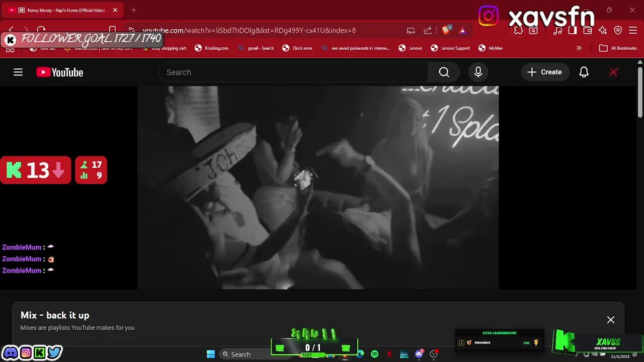Screen dimensions: 644x362
Task: Open Spotify from the taskbar
Action: click(x=374, y=354)
